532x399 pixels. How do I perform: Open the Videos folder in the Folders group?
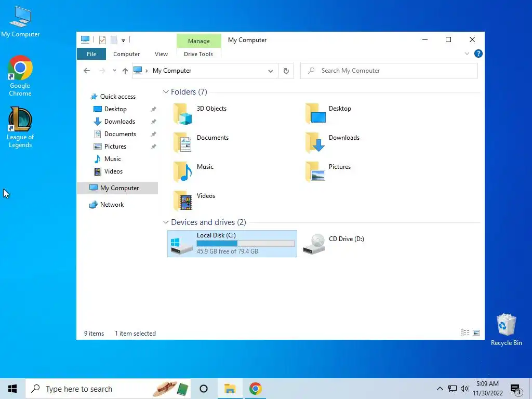pyautogui.click(x=194, y=201)
